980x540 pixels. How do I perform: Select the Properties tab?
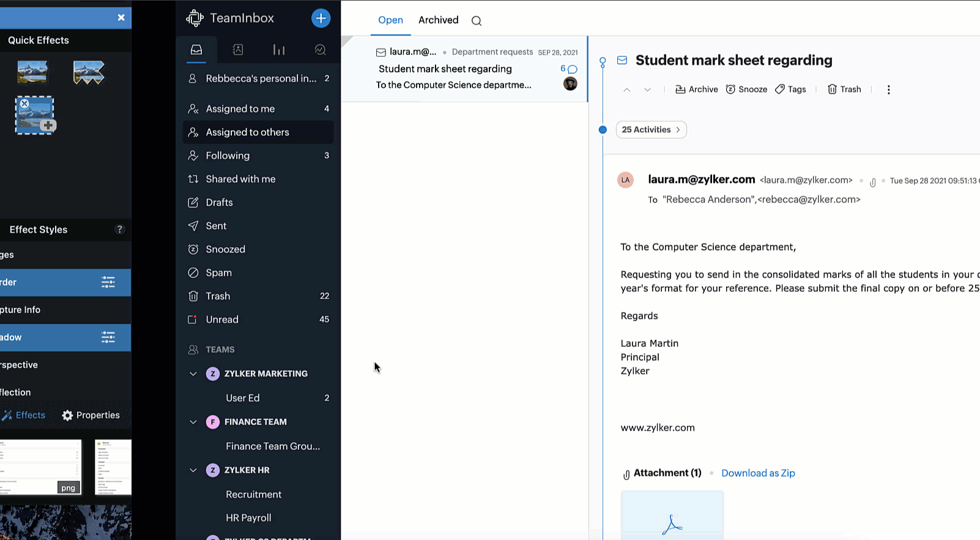[91, 415]
